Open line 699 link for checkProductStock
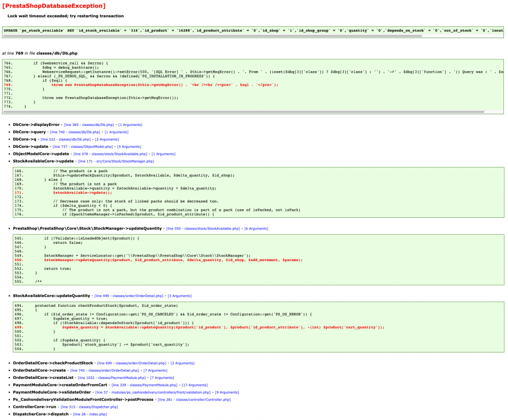 [x=131, y=363]
